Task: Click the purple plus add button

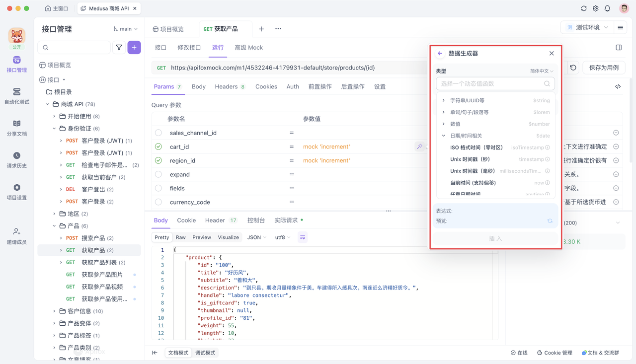Action: click(x=134, y=48)
